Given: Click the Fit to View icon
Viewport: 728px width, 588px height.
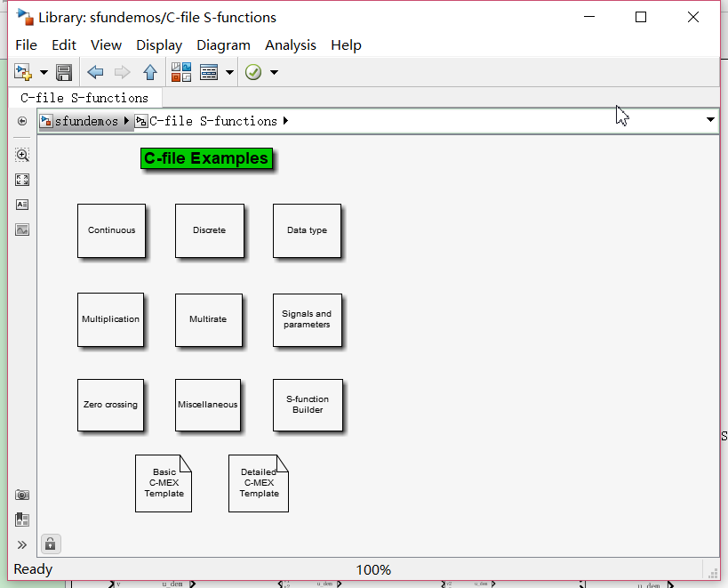Looking at the screenshot, I should (22, 180).
